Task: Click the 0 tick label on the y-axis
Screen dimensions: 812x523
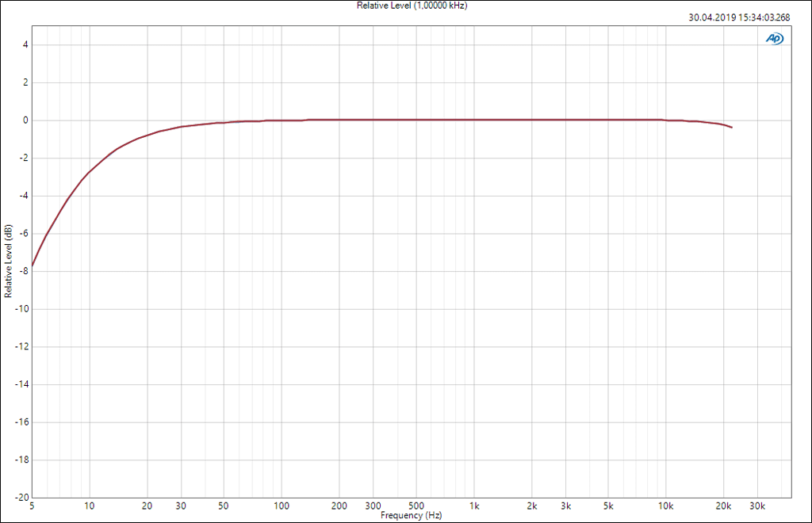Action: (25, 120)
